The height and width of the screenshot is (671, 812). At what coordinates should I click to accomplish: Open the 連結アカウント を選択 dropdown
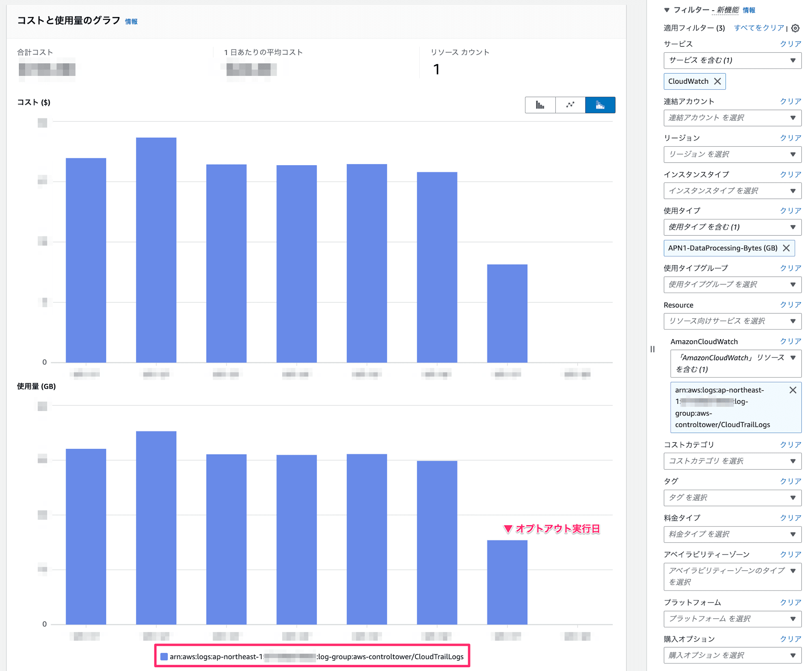tap(732, 118)
